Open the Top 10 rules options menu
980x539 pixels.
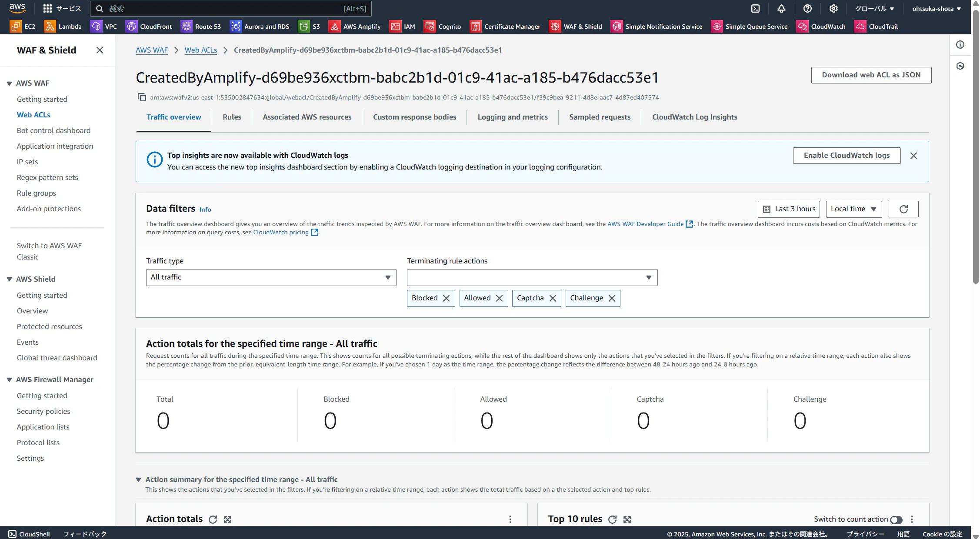click(912, 519)
